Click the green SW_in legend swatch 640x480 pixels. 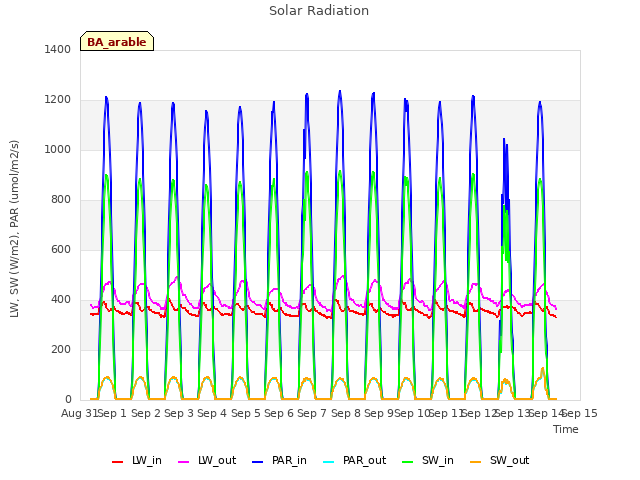(407, 462)
